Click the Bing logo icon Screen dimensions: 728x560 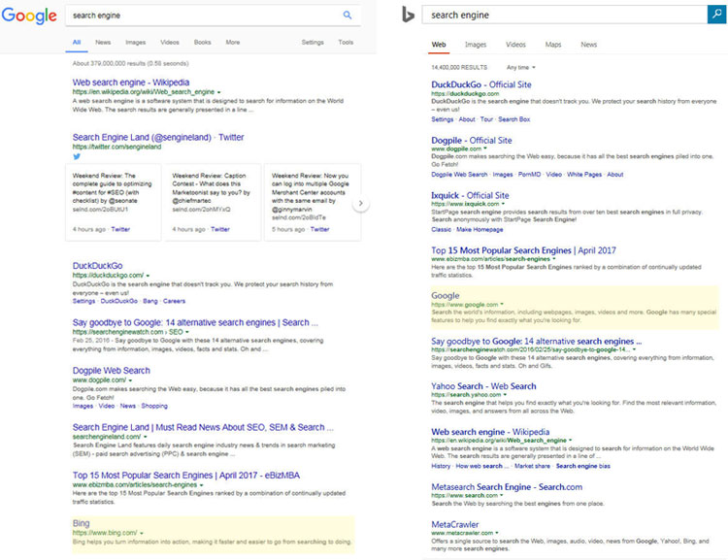408,15
